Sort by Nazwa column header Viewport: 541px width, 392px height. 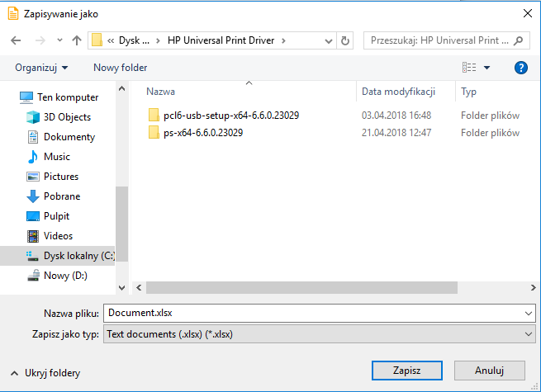[160, 92]
